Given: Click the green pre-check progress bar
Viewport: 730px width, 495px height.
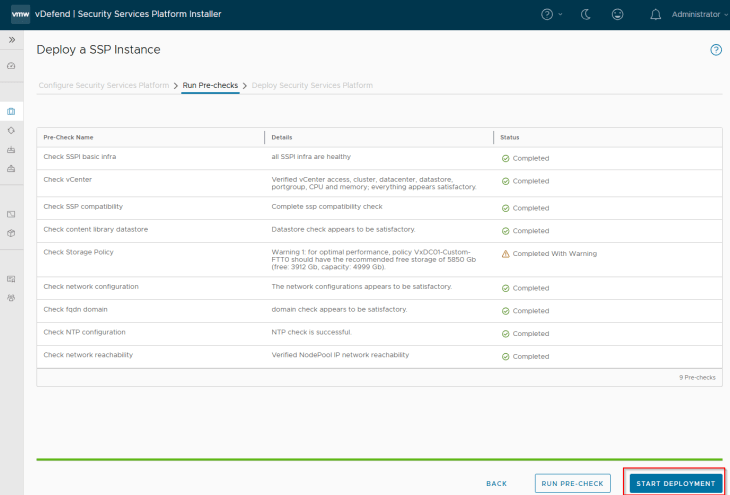Looking at the screenshot, I should (379, 459).
